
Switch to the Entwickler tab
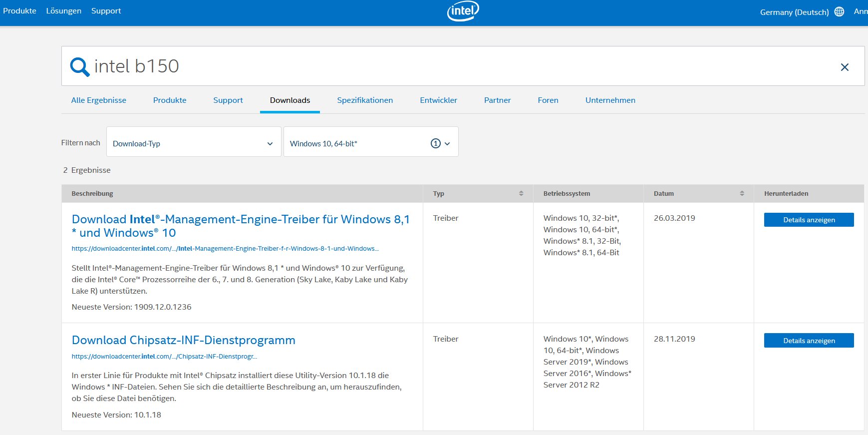point(439,100)
